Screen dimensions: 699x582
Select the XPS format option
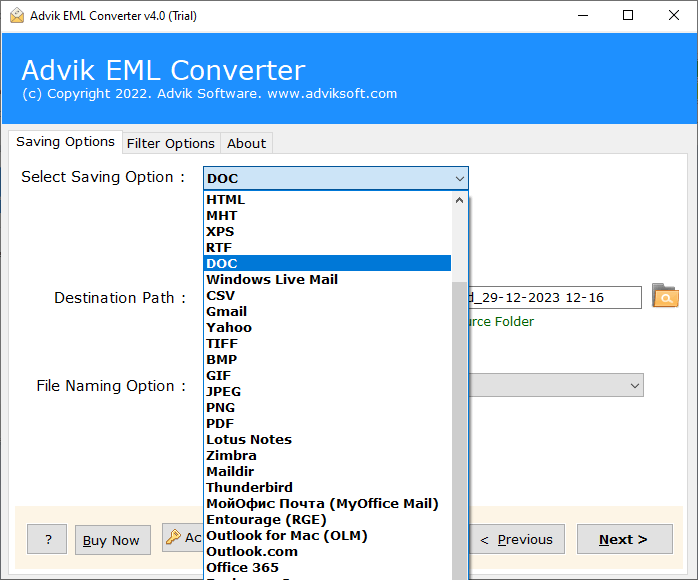(327, 232)
